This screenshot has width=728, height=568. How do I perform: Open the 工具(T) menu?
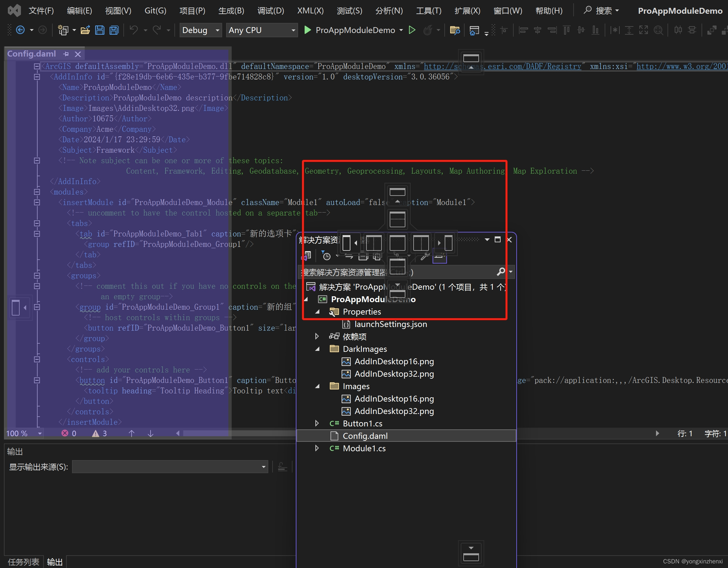429,11
